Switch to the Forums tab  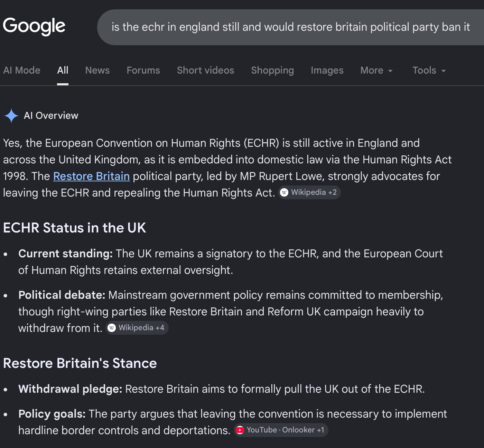[x=143, y=70]
